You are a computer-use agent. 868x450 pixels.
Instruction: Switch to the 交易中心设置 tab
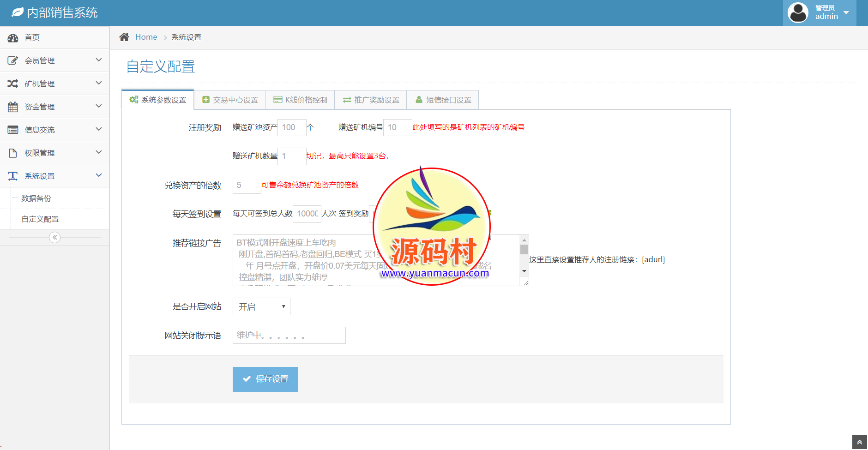230,100
